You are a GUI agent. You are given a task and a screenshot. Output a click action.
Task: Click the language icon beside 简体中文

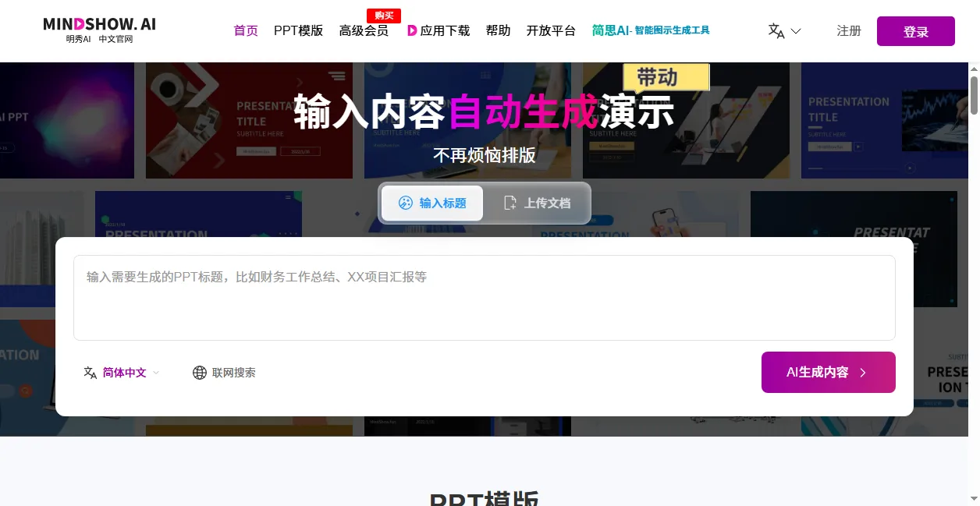91,373
